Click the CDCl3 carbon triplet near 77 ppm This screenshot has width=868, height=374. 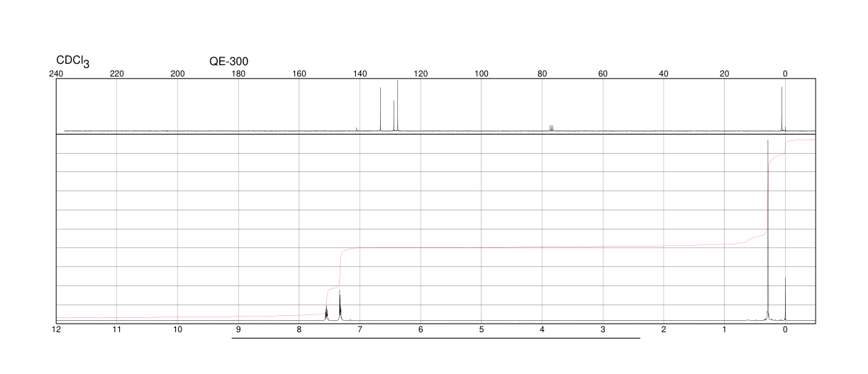552,127
